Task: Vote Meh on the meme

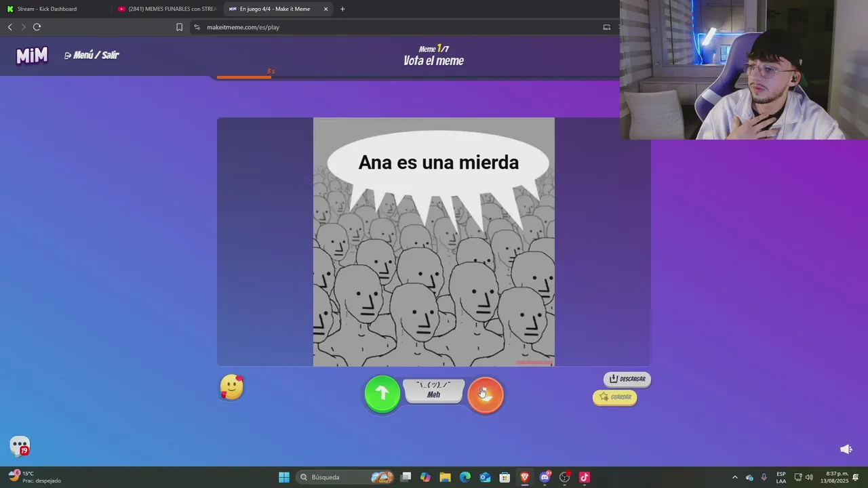Action: pos(434,391)
